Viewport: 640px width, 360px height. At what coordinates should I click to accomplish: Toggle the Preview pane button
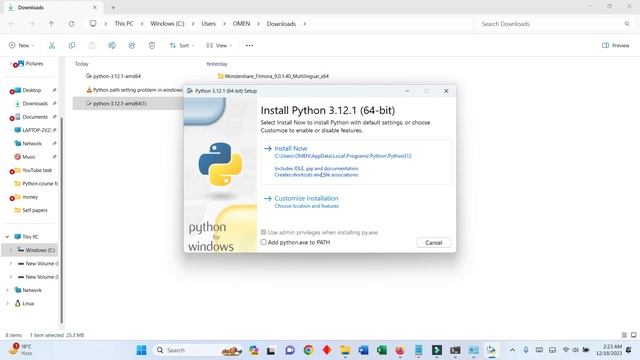(x=616, y=45)
